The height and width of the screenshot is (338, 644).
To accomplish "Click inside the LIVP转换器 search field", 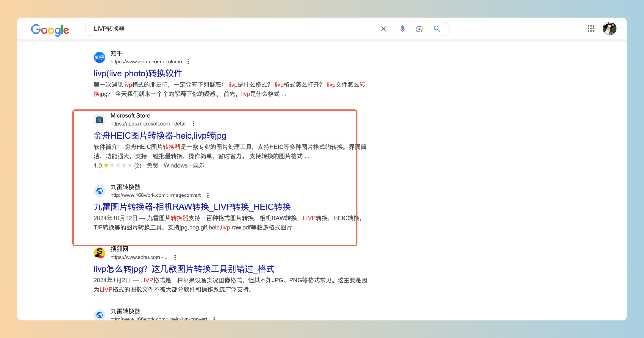I will coord(225,29).
